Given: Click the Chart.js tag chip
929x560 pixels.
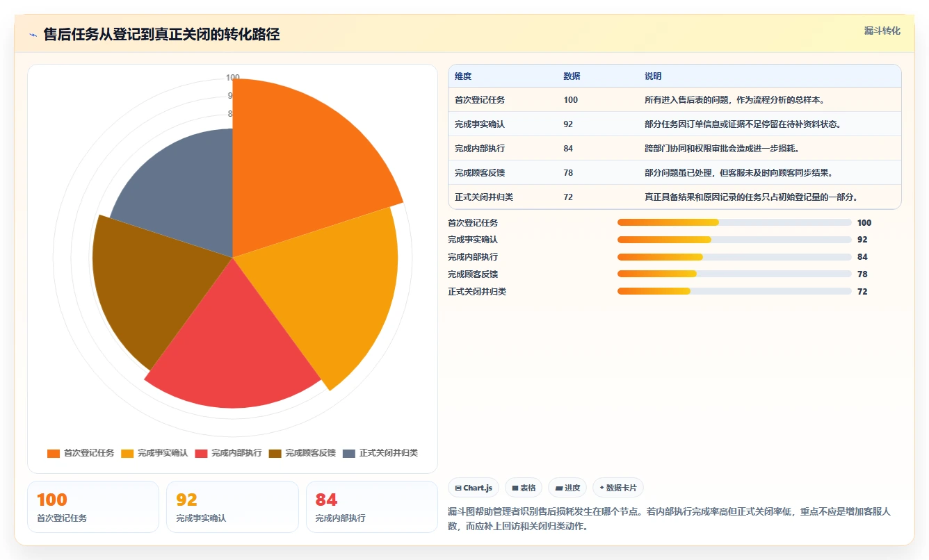Looking at the screenshot, I should (x=474, y=488).
